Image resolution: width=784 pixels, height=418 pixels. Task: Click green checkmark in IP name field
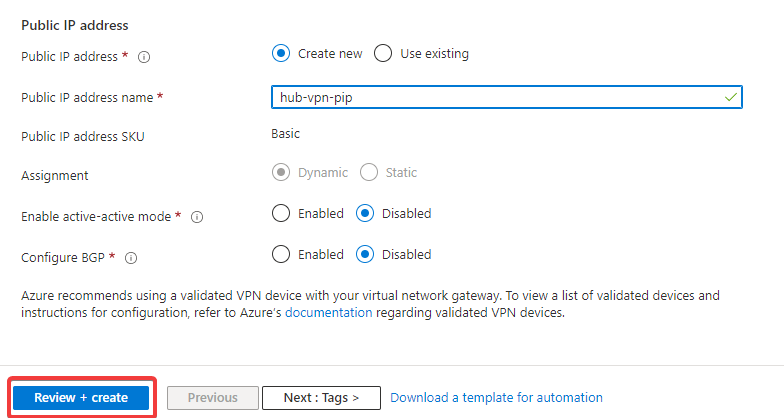730,97
